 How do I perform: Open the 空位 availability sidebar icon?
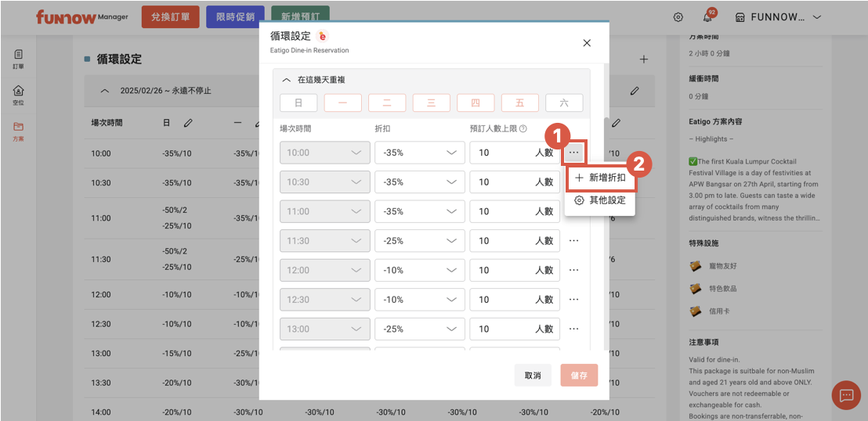[18, 95]
